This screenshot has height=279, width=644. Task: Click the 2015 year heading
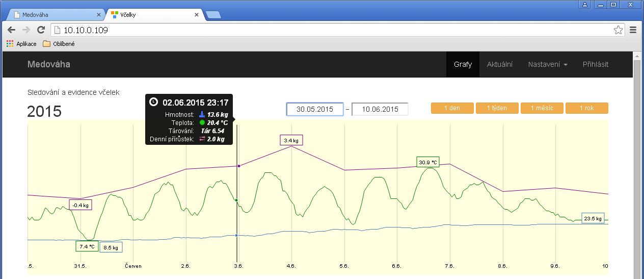coord(44,111)
